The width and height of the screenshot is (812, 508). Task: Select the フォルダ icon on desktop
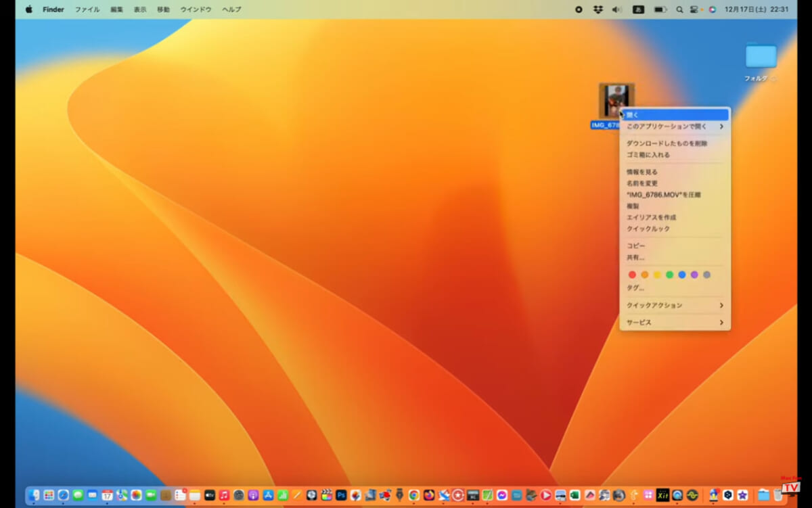(761, 56)
